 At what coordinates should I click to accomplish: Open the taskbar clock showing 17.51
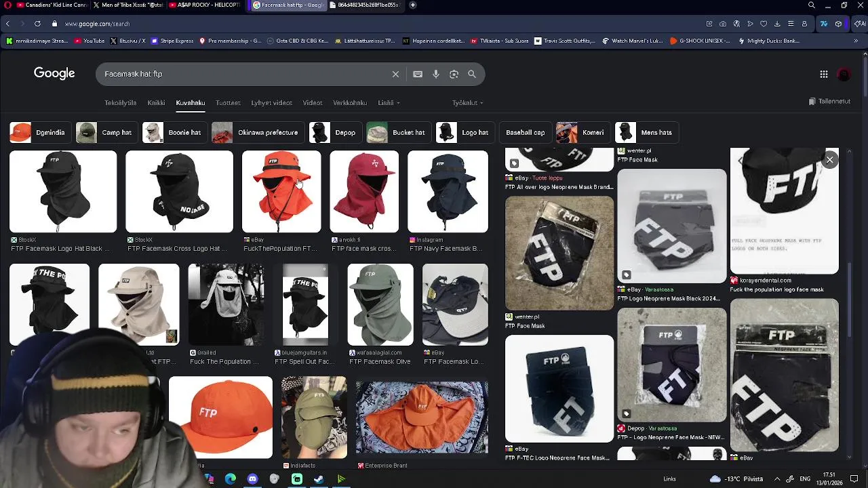pos(829,479)
